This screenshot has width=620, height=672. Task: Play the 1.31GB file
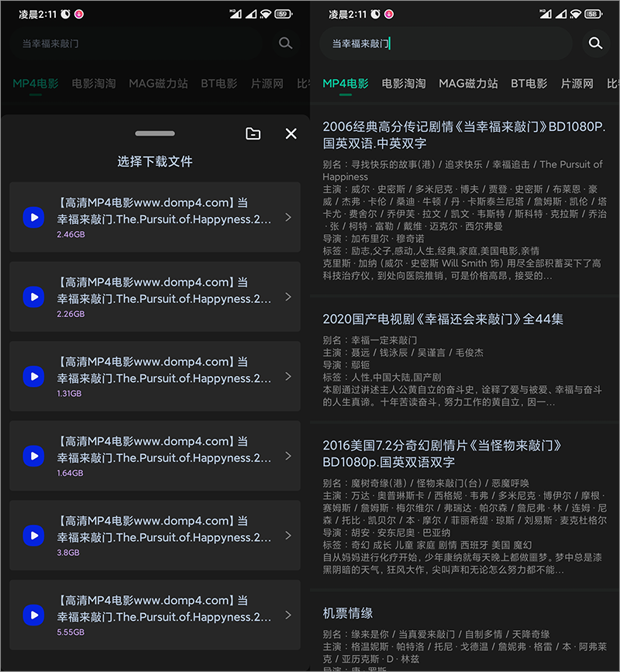pyautogui.click(x=33, y=376)
